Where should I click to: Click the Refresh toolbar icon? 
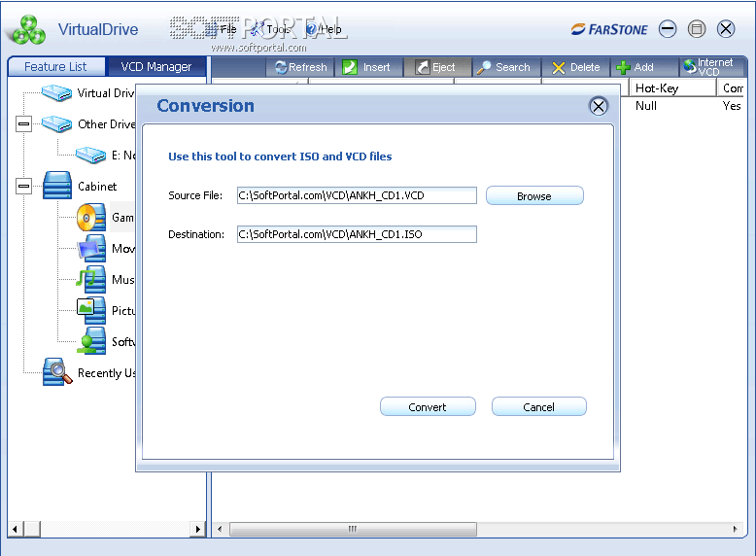pos(281,67)
